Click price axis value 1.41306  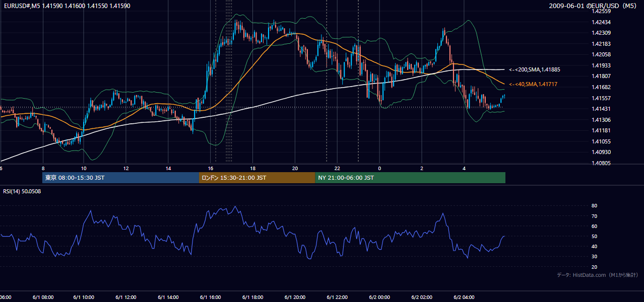(601, 120)
